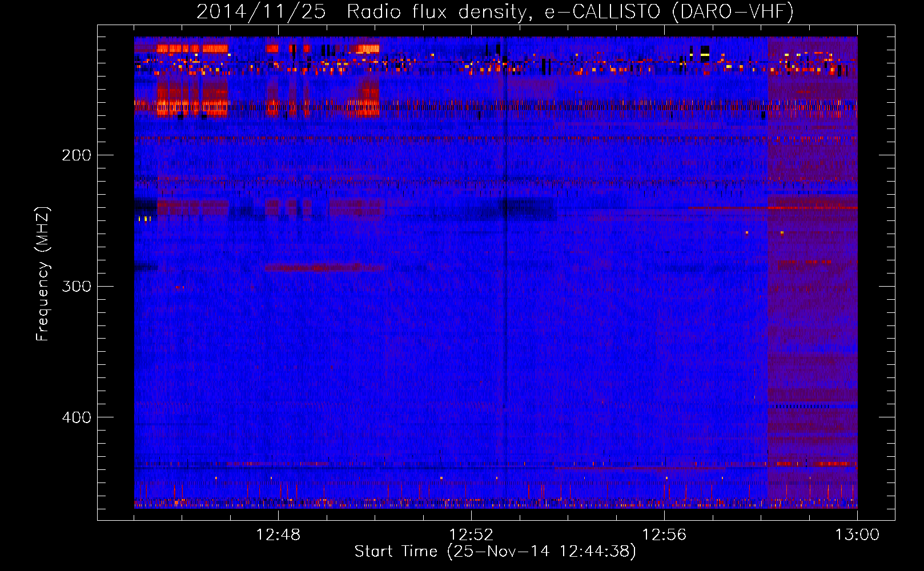Click the plot title mentioning e-CALLISTO (DARO-VHF)
The image size is (924, 571).
[495, 12]
